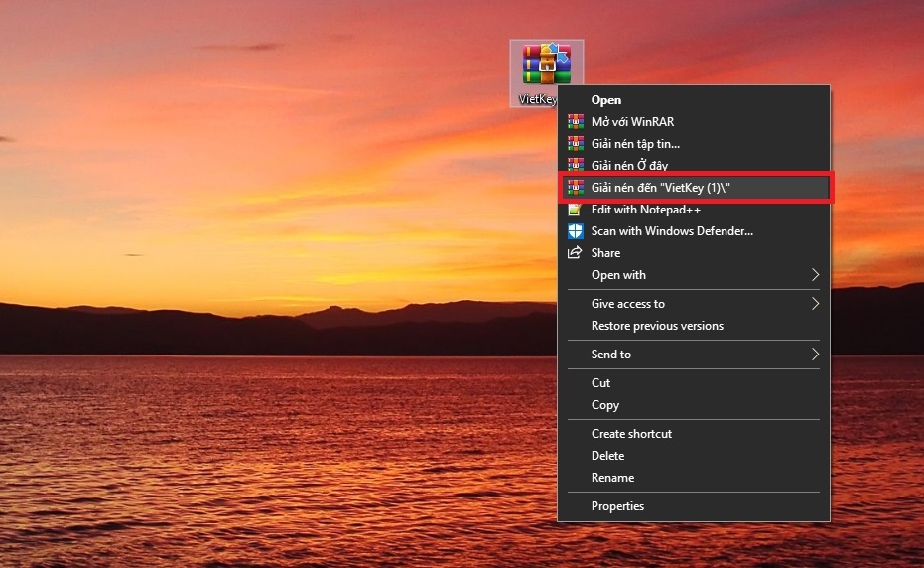Expand the 'Send to' submenu arrow
Viewport: 924px width, 568px height.
(815, 355)
